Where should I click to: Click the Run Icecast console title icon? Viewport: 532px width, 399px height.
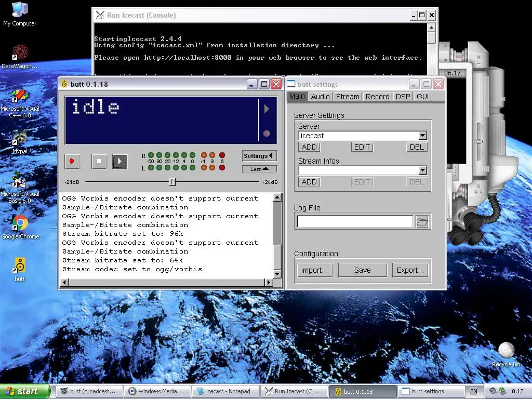pos(100,15)
